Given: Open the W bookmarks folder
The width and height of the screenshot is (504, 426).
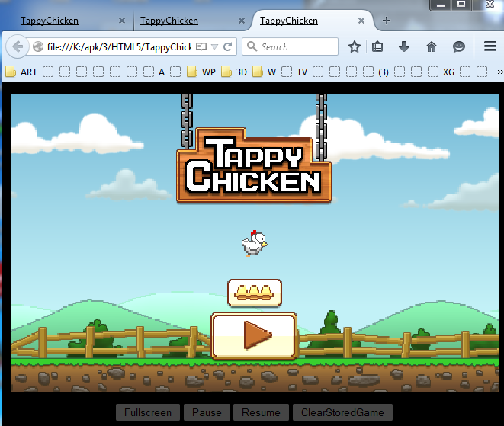Looking at the screenshot, I should [x=265, y=72].
